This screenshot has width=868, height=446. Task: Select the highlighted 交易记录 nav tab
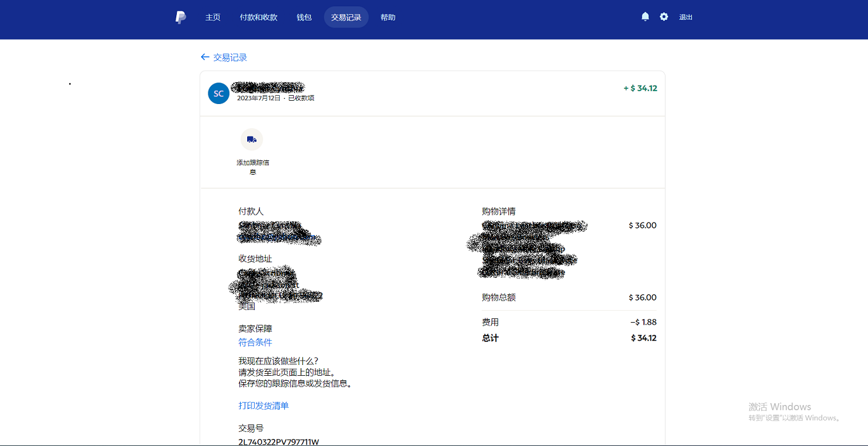(346, 17)
